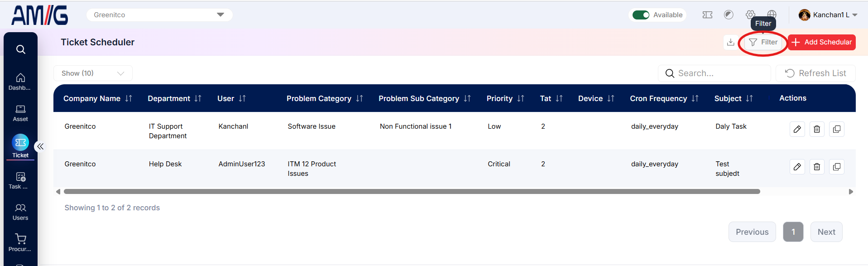Screen dimensions: 868x266
Task: Open the Filter button
Action: click(763, 42)
